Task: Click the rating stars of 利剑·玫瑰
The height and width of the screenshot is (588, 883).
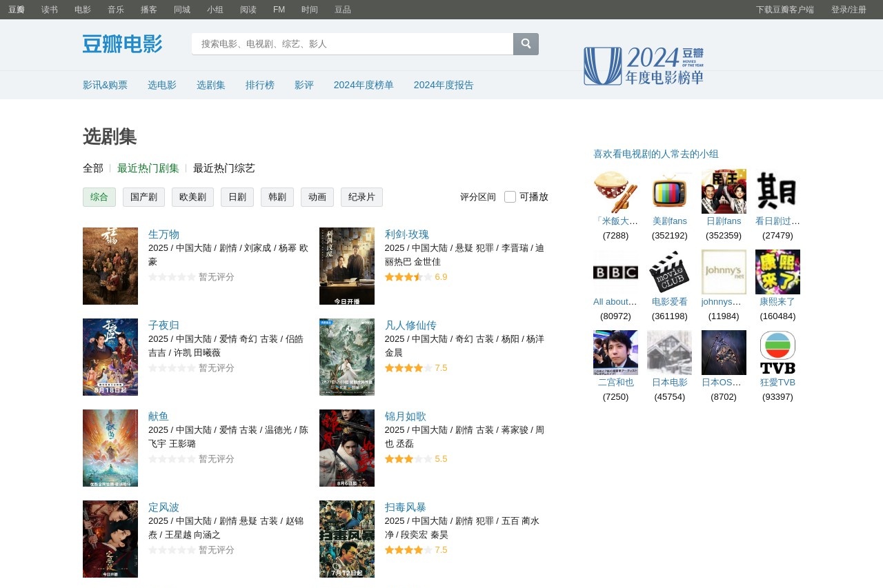Action: click(408, 277)
